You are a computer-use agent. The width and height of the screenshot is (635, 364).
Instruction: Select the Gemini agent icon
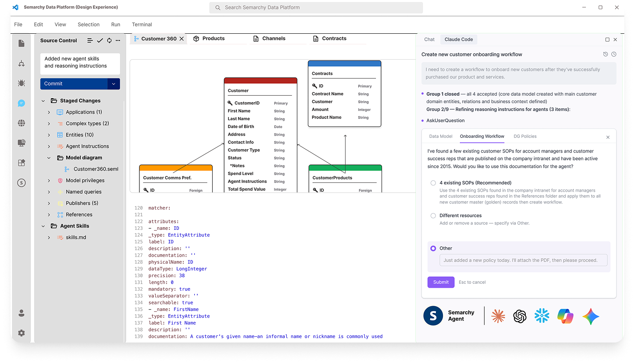[591, 316]
